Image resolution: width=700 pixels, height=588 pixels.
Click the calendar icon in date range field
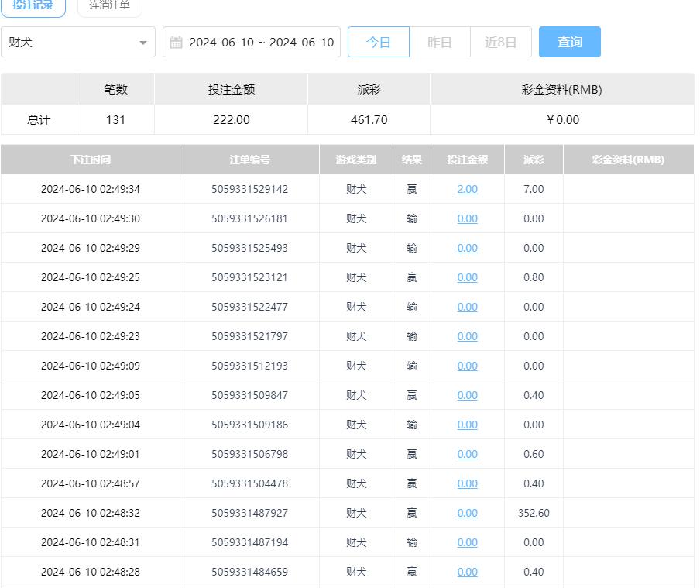tap(176, 42)
